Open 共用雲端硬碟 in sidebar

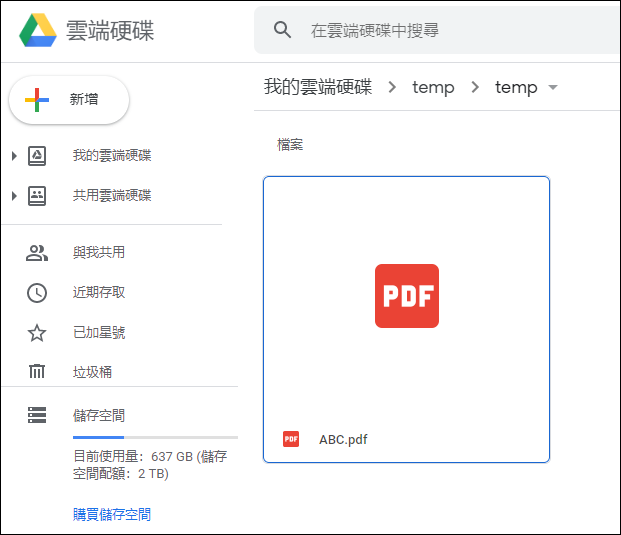coord(112,196)
